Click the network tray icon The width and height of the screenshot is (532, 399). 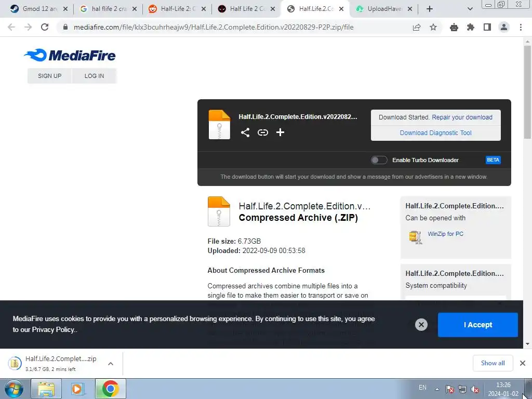pyautogui.click(x=462, y=389)
